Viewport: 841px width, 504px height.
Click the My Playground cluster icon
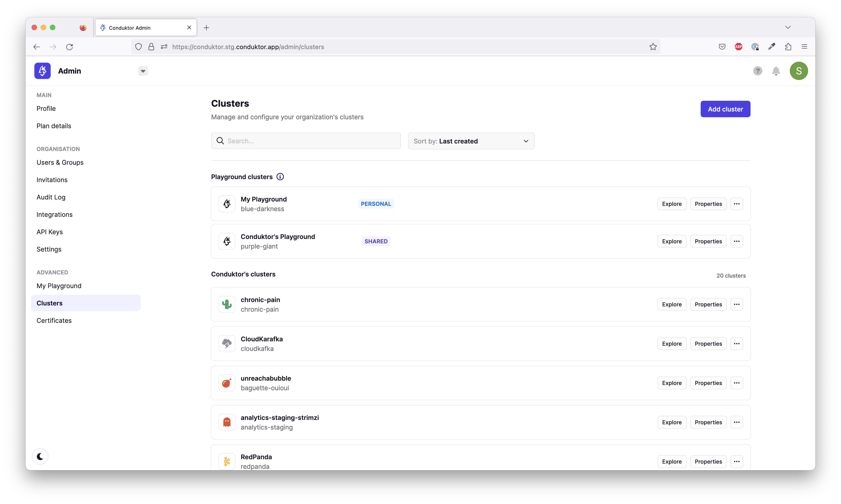pyautogui.click(x=227, y=204)
